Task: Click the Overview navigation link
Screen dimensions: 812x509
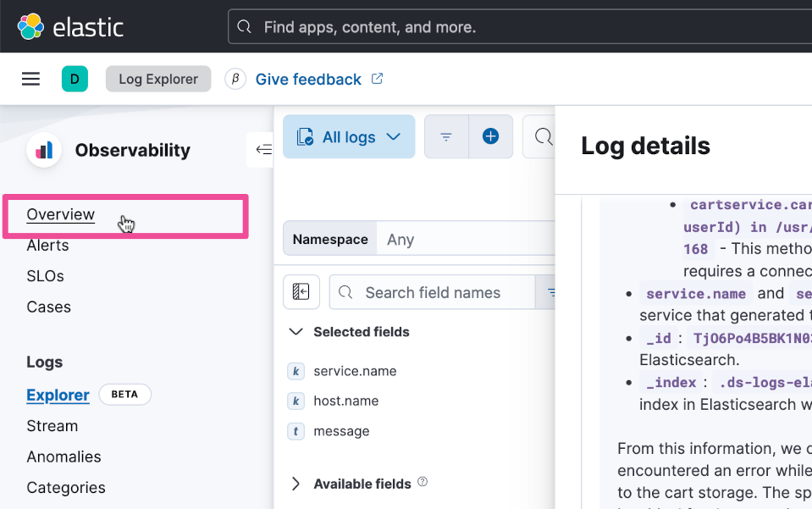Action: (60, 214)
